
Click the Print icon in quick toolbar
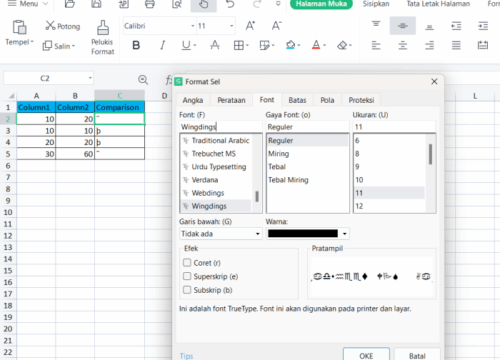coord(150,4)
